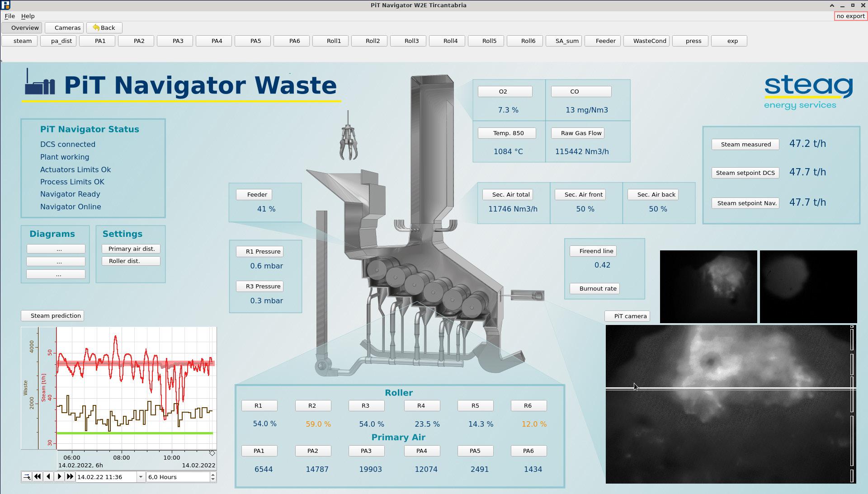
Task: Click the Back arrow button
Action: pyautogui.click(x=104, y=28)
